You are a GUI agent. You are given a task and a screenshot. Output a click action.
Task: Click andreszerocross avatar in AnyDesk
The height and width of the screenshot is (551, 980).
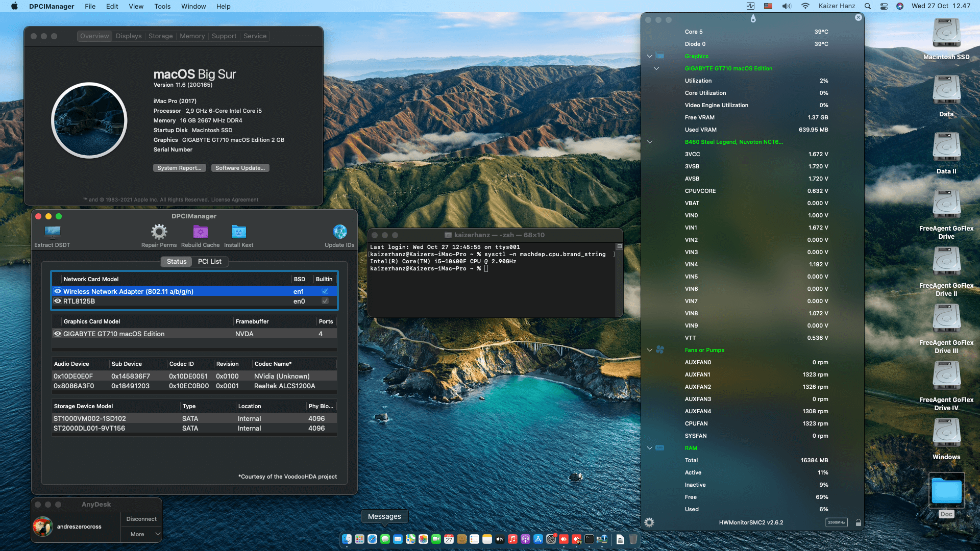pyautogui.click(x=43, y=527)
